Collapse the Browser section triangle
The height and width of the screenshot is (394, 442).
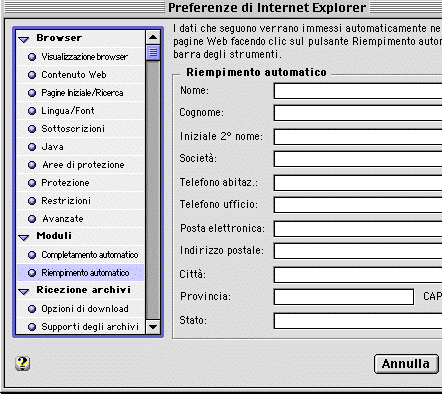(24, 40)
